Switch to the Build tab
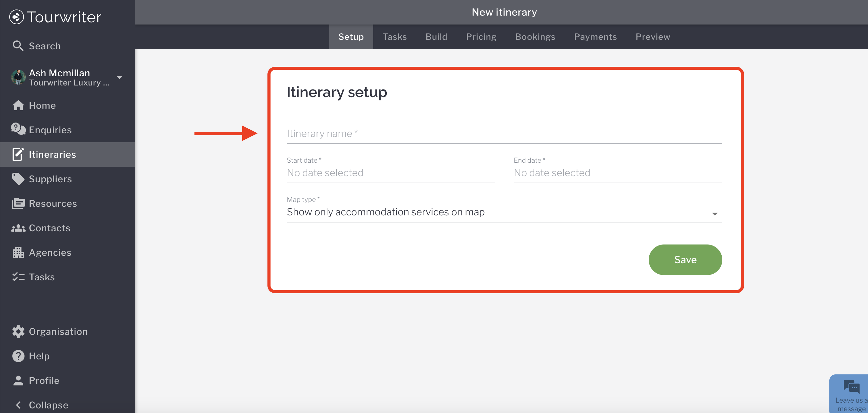 [x=436, y=37]
